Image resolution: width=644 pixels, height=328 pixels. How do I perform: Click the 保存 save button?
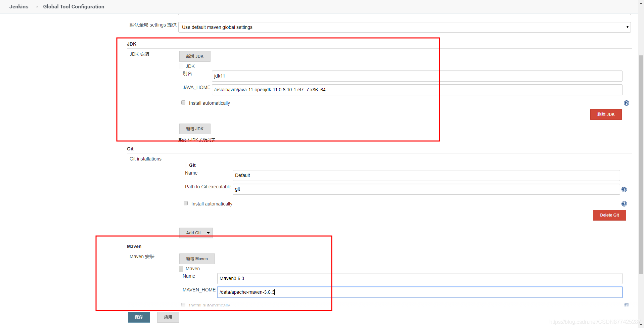[x=139, y=317]
